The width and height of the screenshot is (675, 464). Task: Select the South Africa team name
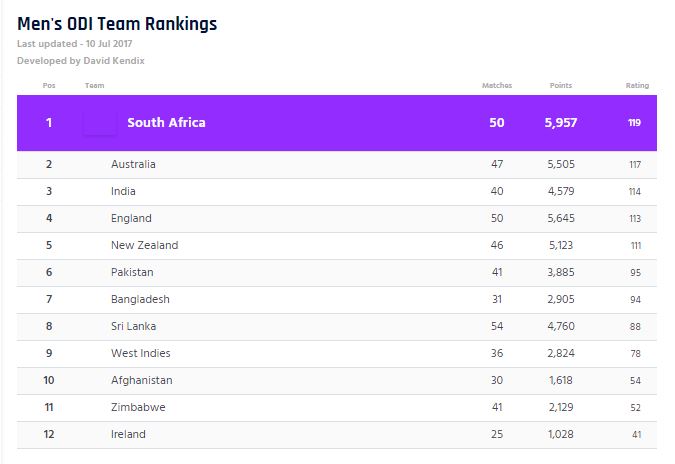[x=166, y=123]
